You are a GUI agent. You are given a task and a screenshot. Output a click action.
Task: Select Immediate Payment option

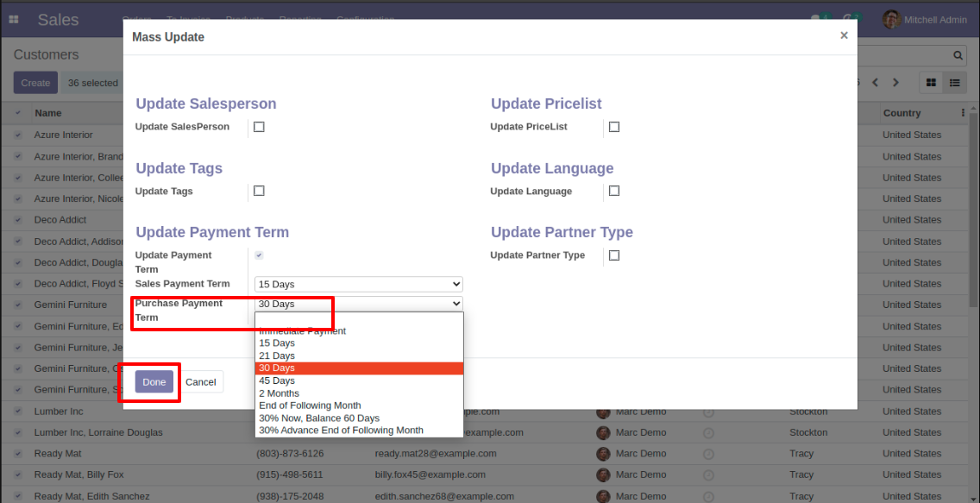[360, 330]
